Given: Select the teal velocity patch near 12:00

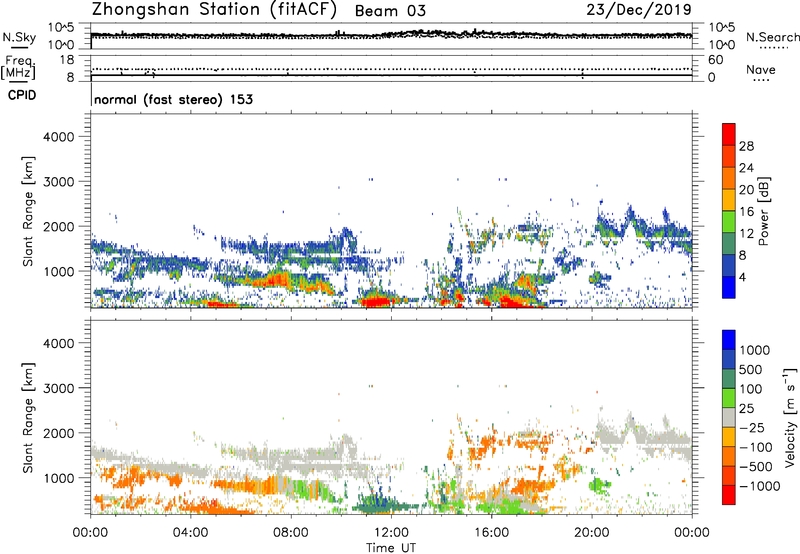Looking at the screenshot, I should 380,506.
